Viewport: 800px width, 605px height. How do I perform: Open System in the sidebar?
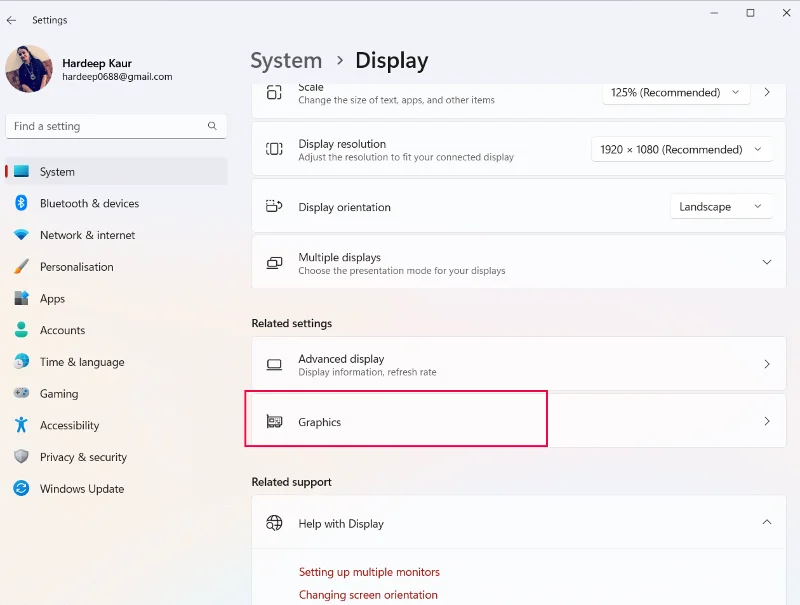coord(116,171)
